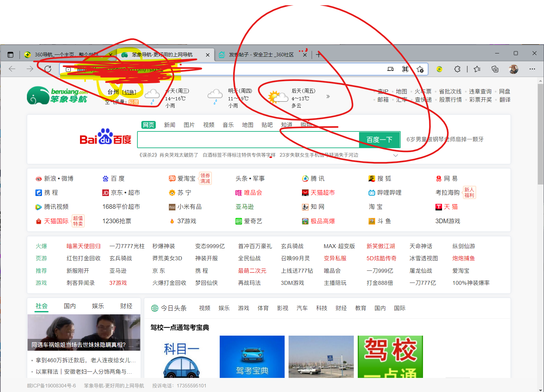Open the 今日头条 section title

click(x=169, y=308)
